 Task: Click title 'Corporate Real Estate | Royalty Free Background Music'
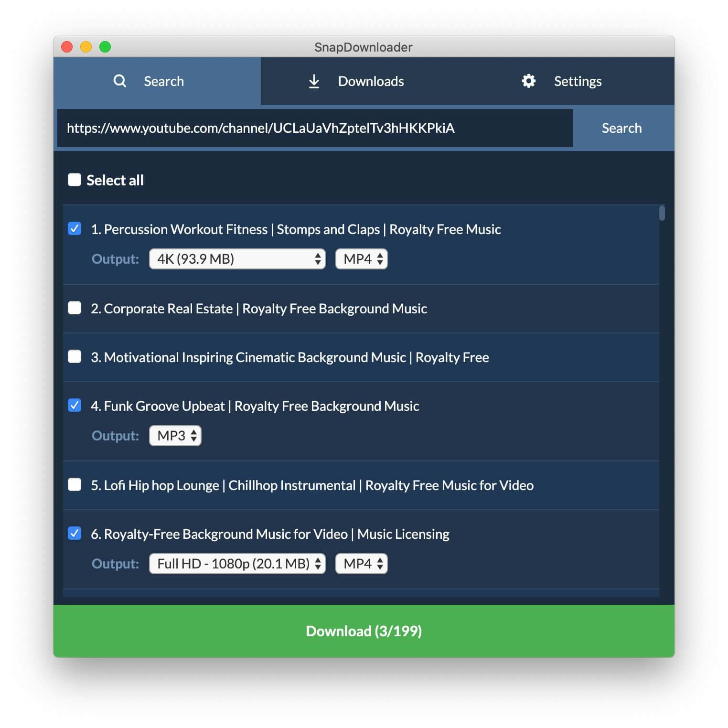tap(266, 309)
